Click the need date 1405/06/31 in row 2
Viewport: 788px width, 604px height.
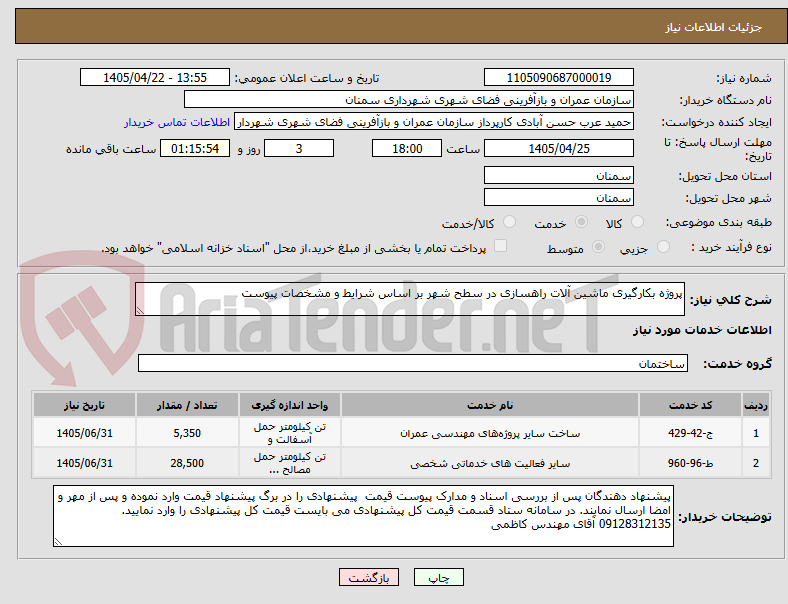click(84, 463)
